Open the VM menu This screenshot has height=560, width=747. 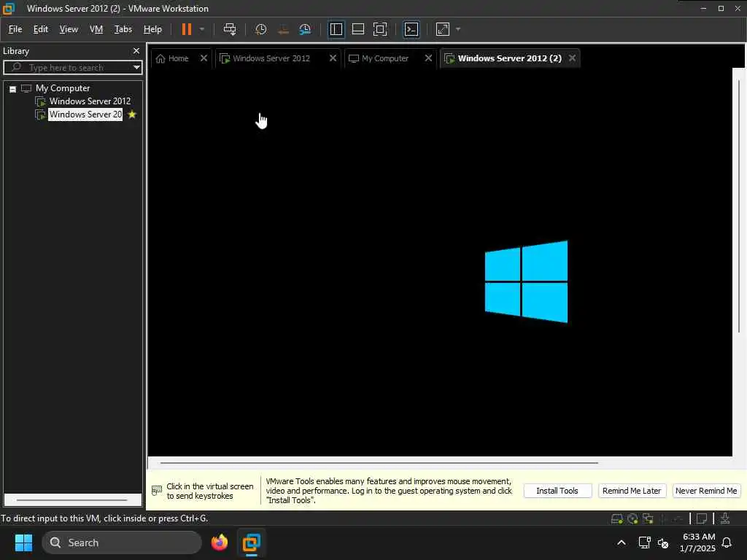96,29
